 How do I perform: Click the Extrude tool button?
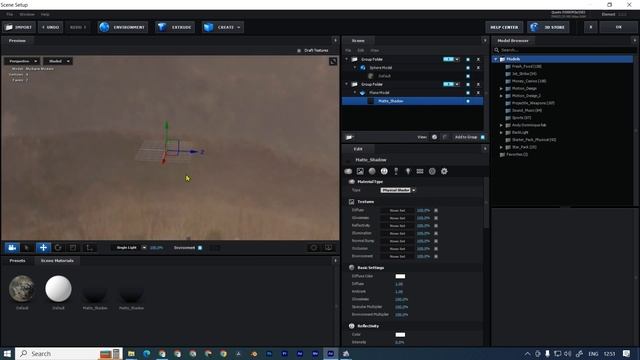click(174, 27)
